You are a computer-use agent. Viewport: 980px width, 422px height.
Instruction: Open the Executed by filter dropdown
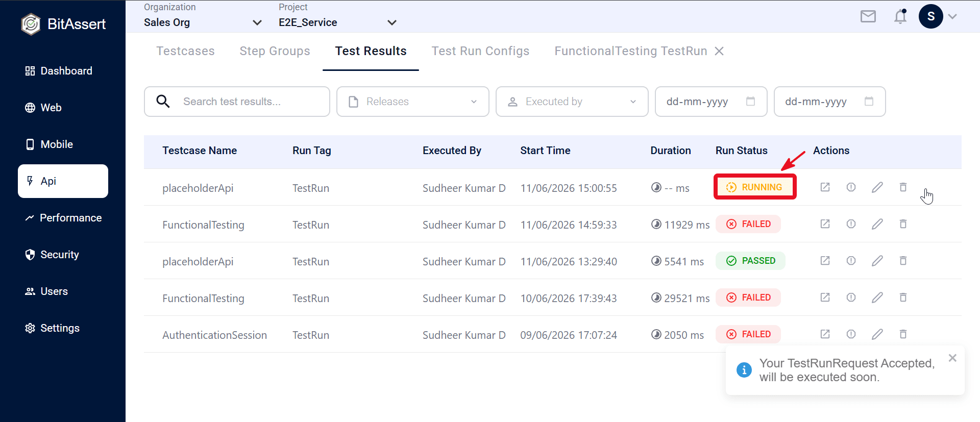pos(572,102)
